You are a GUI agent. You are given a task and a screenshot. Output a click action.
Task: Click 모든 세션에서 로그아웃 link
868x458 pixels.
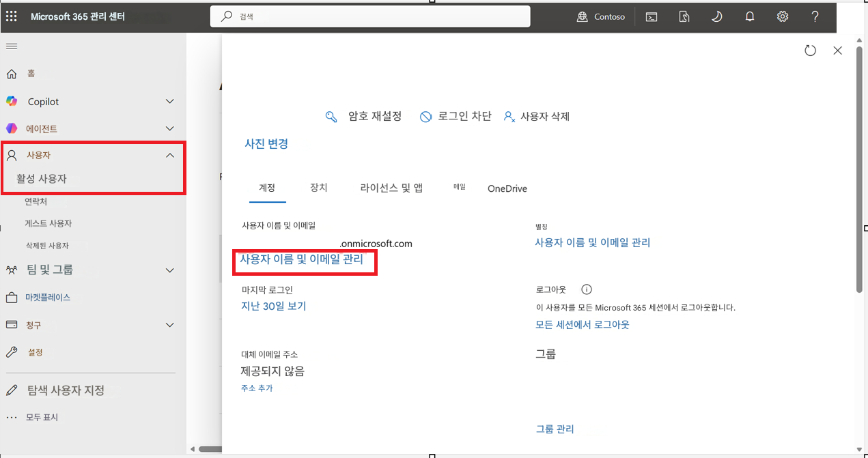click(x=582, y=325)
